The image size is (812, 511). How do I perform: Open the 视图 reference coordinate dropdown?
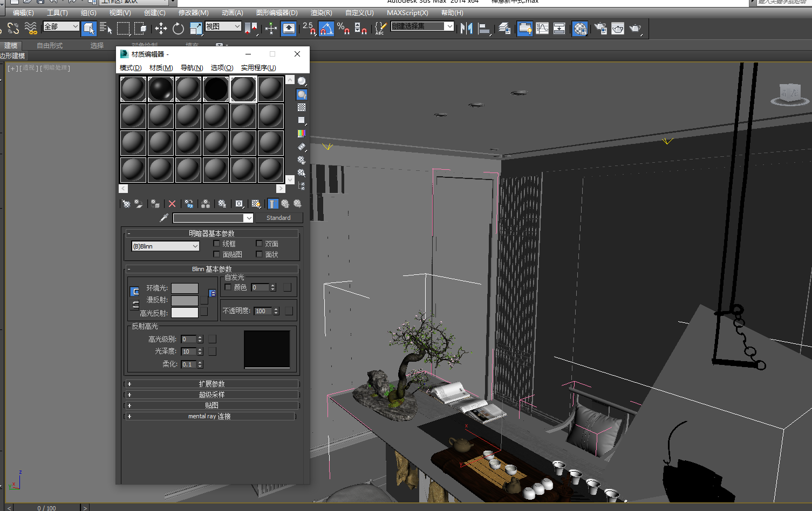pyautogui.click(x=223, y=26)
